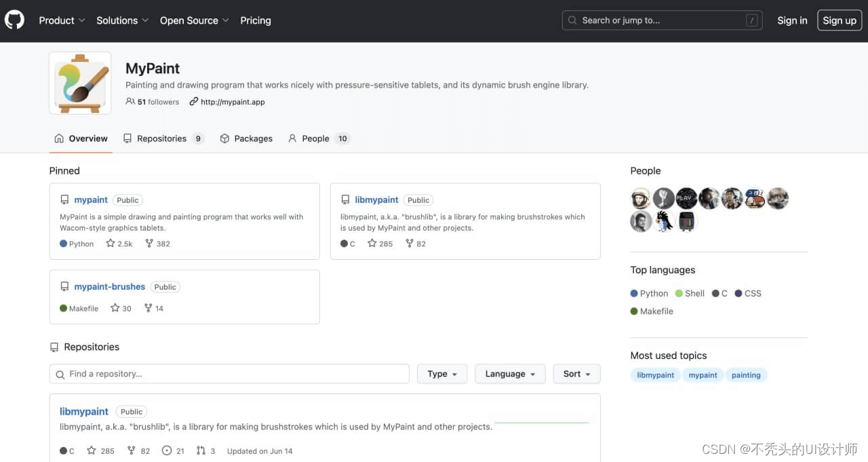This screenshot has width=868, height=462.
Task: Open the Sort dropdown
Action: (x=576, y=374)
